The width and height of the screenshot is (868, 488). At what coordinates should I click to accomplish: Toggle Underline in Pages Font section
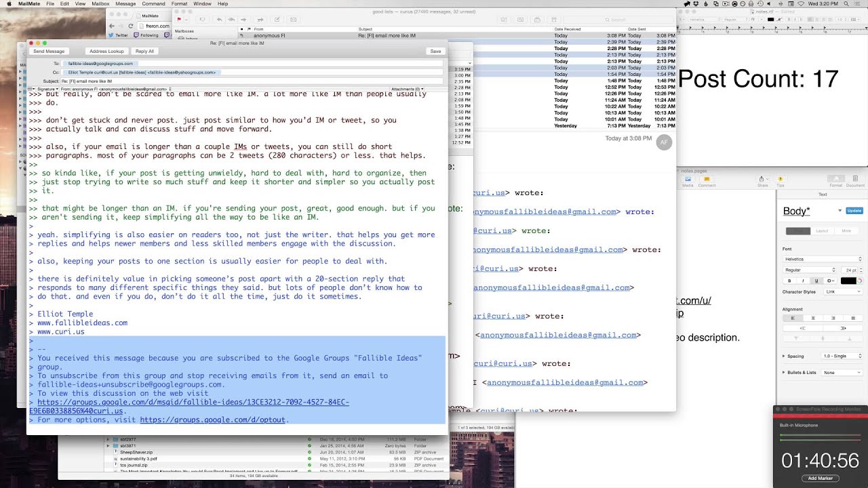click(816, 281)
